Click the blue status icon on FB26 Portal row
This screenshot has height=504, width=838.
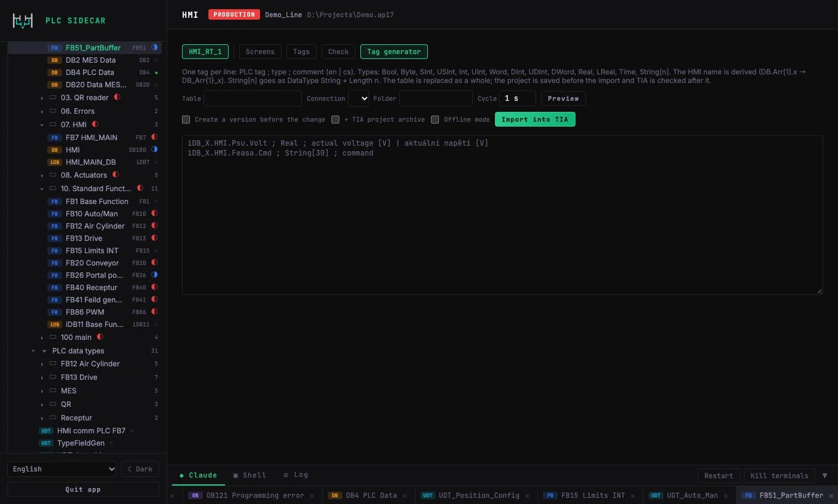[x=154, y=275]
